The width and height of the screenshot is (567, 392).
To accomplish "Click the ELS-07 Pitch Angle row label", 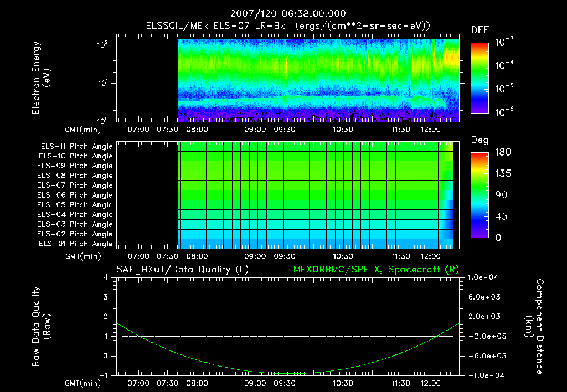I will click(75, 185).
